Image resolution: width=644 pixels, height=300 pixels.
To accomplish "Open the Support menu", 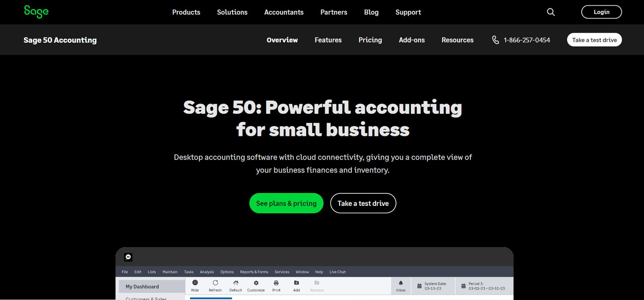I will tap(408, 12).
